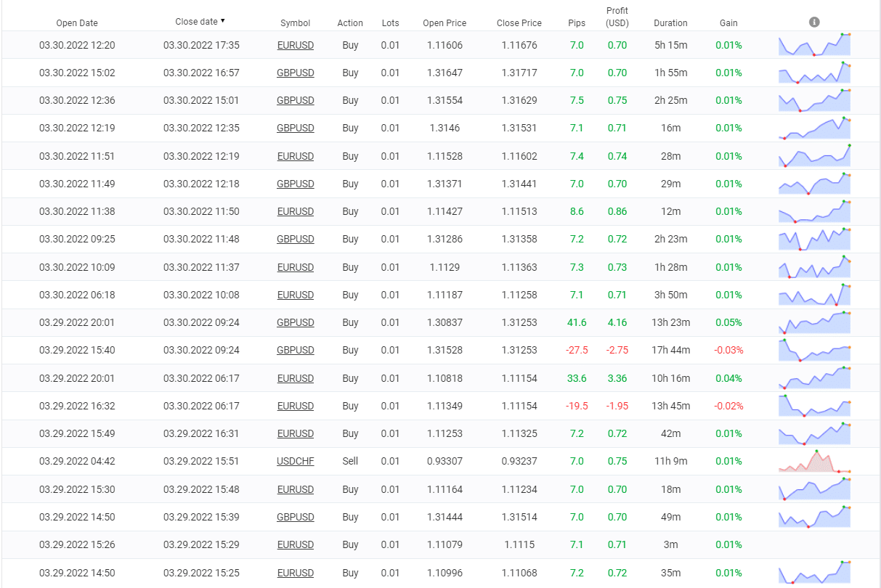Open the USDCHF symbol link
The width and height of the screenshot is (881, 588).
pyautogui.click(x=295, y=462)
